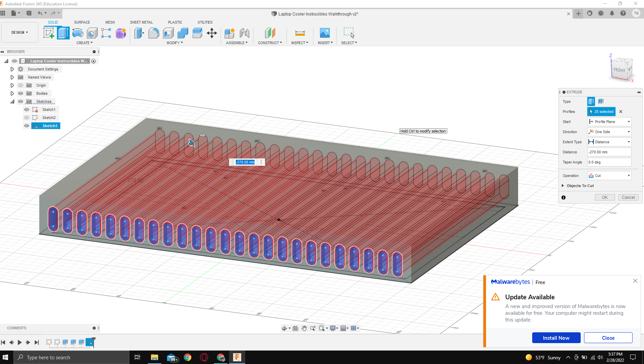The width and height of the screenshot is (644, 364).
Task: Click the 25 selected profiles button
Action: click(x=601, y=112)
